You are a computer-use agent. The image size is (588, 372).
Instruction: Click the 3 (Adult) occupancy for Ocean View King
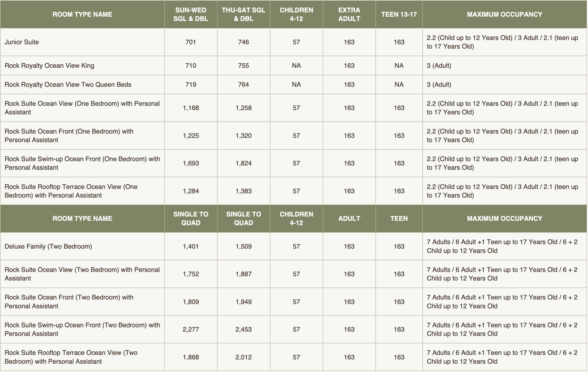[x=439, y=65]
